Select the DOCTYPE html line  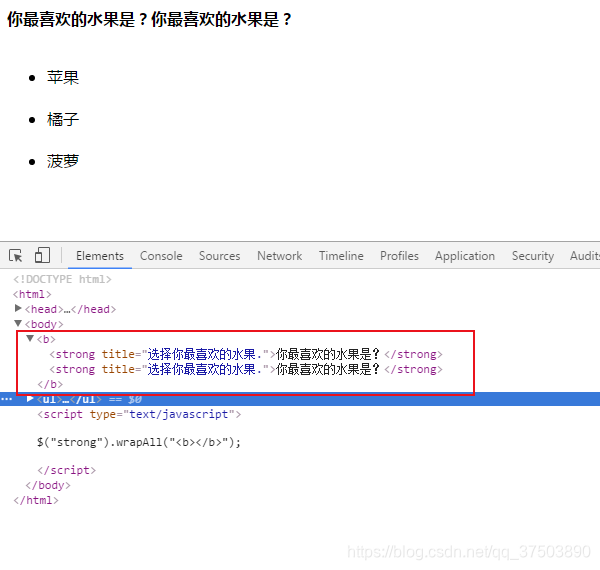[62, 279]
